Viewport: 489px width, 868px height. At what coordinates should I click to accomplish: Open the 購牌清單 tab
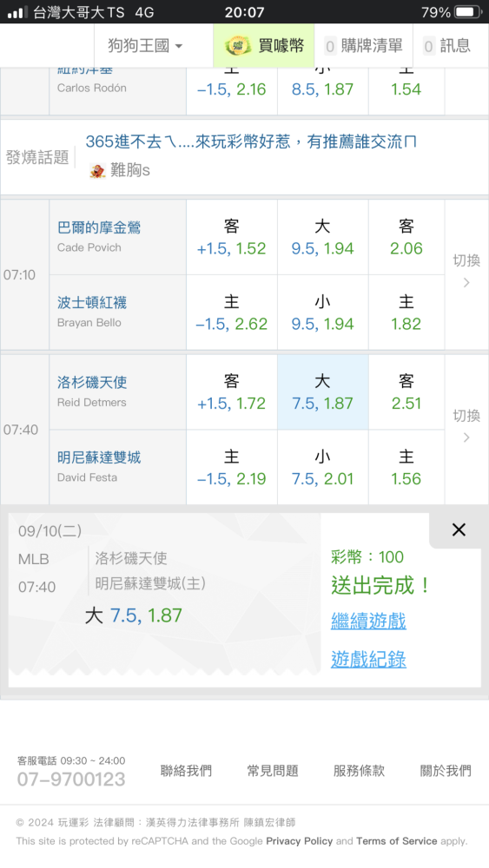364,46
